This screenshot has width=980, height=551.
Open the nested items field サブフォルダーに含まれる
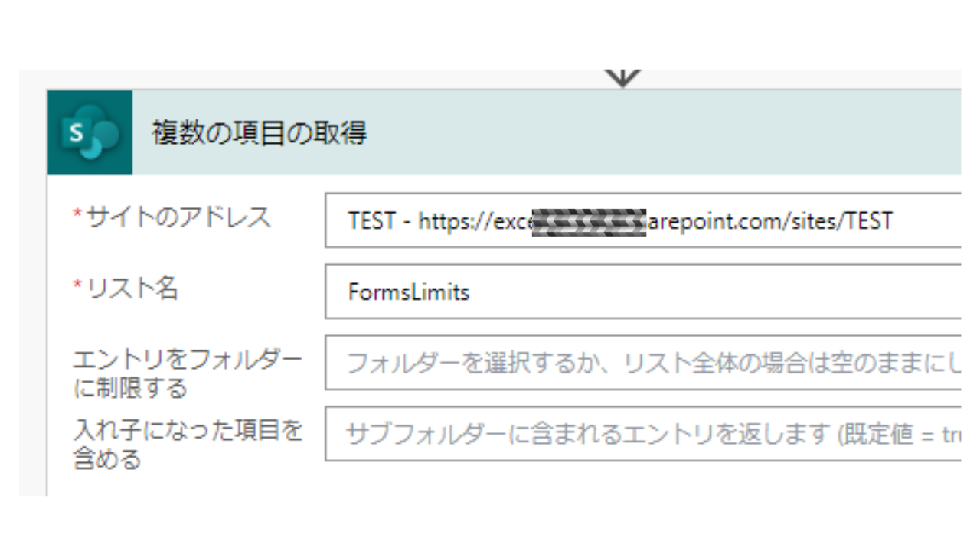pyautogui.click(x=642, y=434)
